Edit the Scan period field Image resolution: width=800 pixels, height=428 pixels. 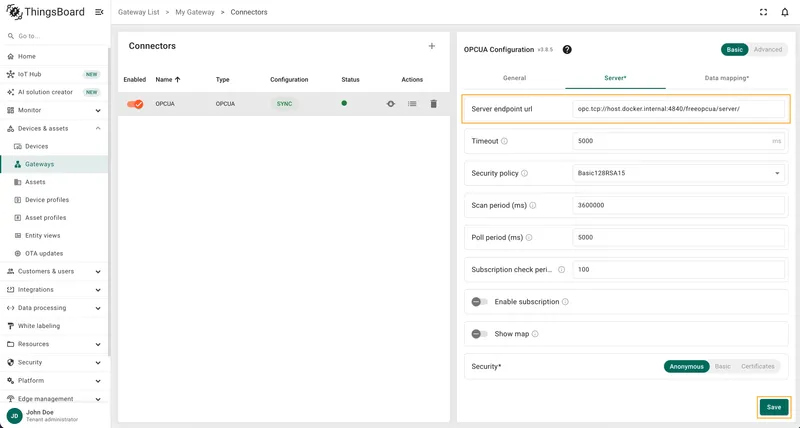(679, 206)
